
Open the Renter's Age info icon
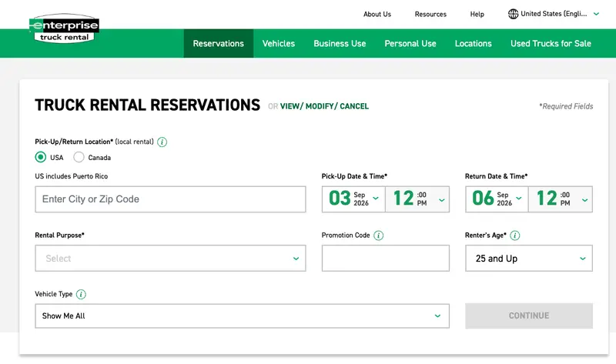[x=514, y=235]
